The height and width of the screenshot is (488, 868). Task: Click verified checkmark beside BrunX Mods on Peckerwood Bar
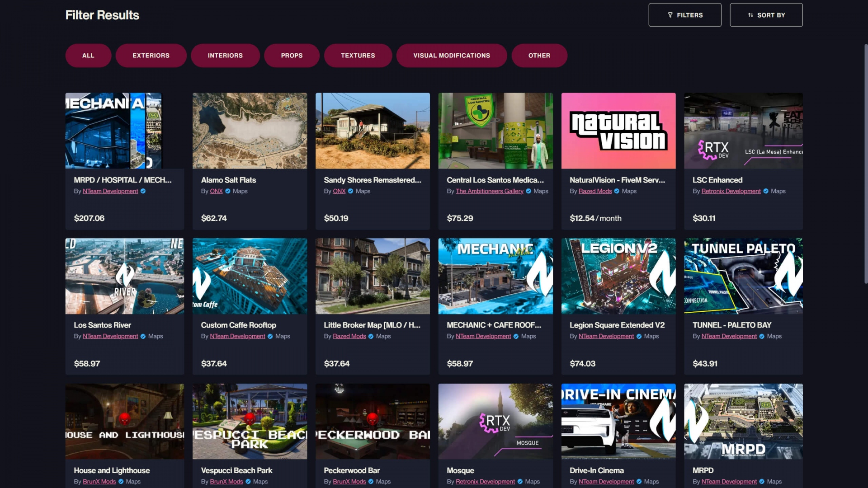[371, 482]
